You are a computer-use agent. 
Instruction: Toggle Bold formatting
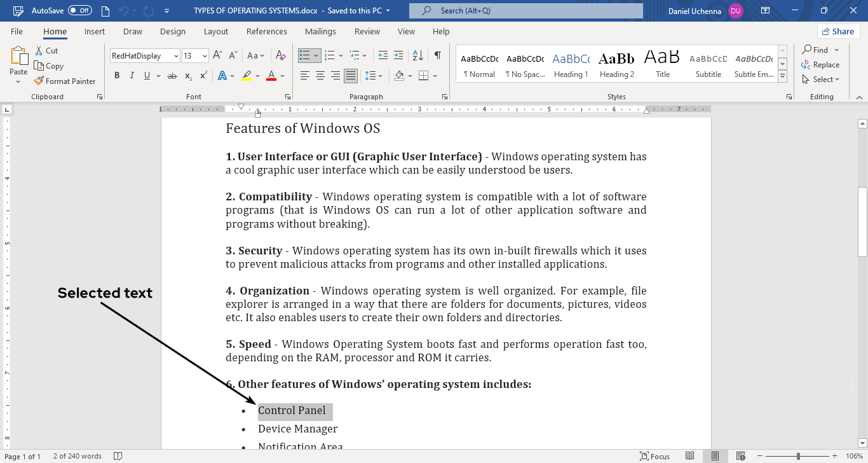[x=117, y=76]
